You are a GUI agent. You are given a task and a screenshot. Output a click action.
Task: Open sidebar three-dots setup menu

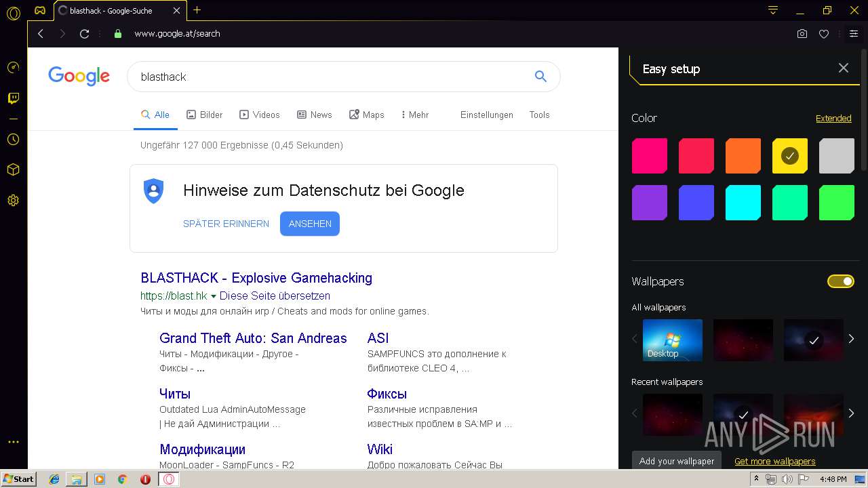[x=13, y=442]
